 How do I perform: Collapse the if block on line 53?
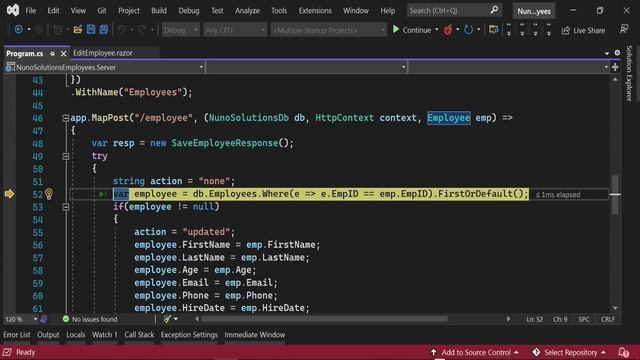click(x=65, y=207)
